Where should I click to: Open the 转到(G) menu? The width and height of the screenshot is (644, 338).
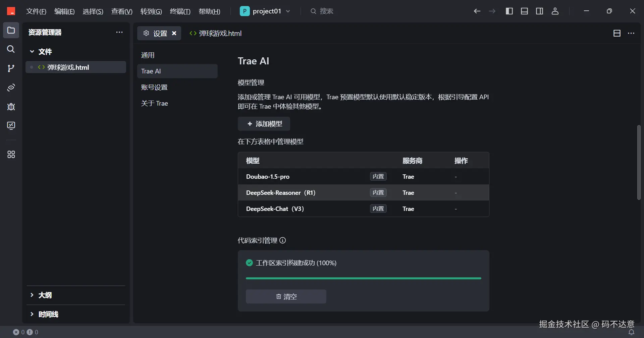click(x=151, y=11)
